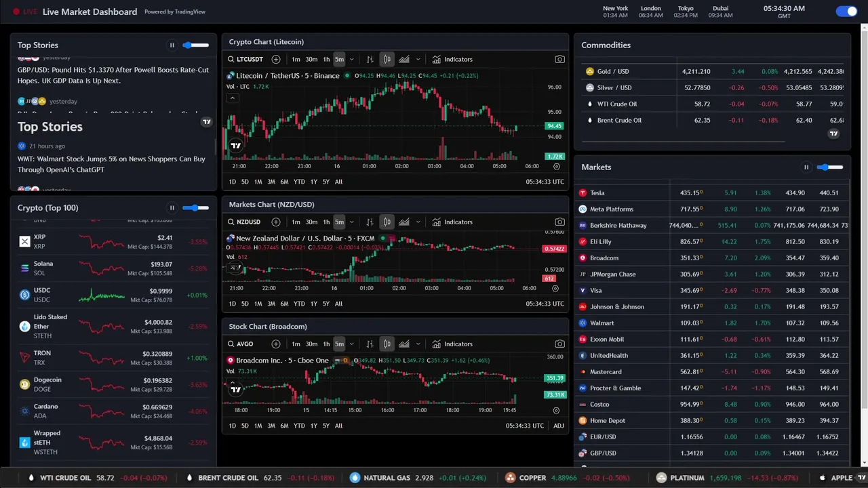
Task: Set the Litecoin chart to 30m interval
Action: coord(311,59)
